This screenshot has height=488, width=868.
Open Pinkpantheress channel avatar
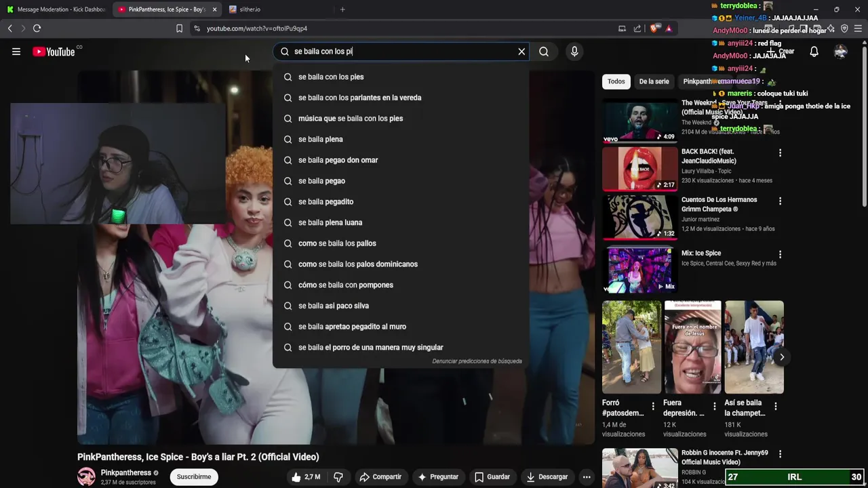[x=86, y=477]
